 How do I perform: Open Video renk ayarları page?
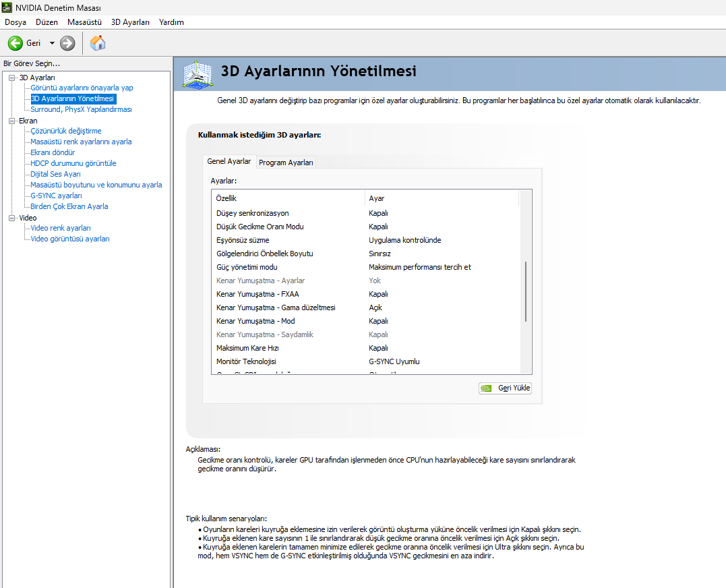coord(61,229)
